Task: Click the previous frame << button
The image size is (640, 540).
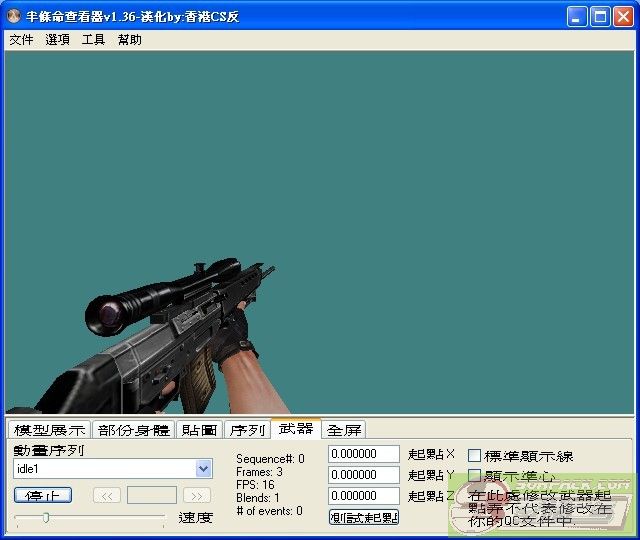Action: (x=107, y=495)
